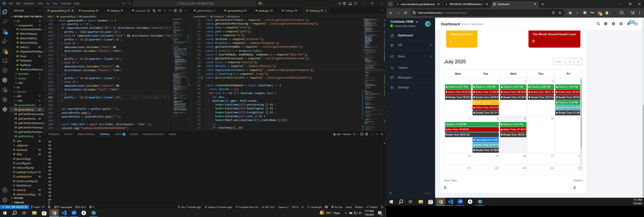
Task: Click the Comtanix HRM hexagon logo
Action: pyautogui.click(x=428, y=24)
